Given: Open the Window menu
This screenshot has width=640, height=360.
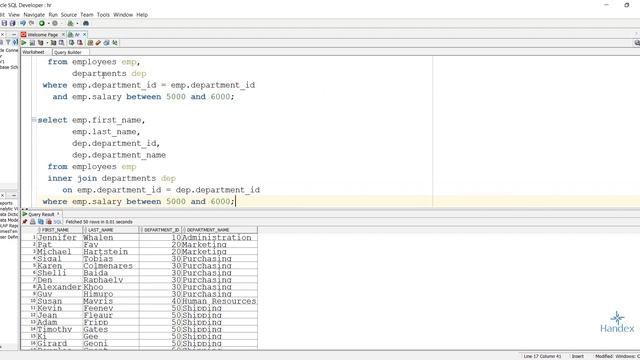Looking at the screenshot, I should click(x=123, y=15).
